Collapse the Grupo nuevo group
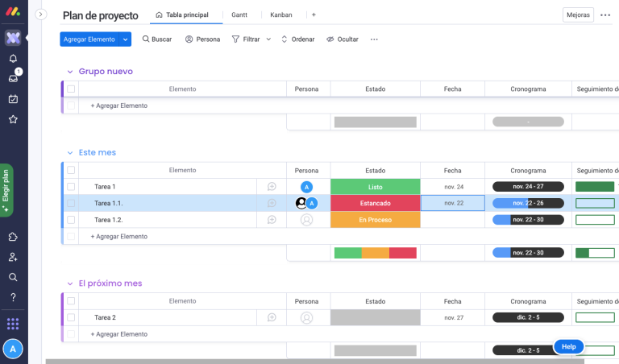 (x=70, y=72)
